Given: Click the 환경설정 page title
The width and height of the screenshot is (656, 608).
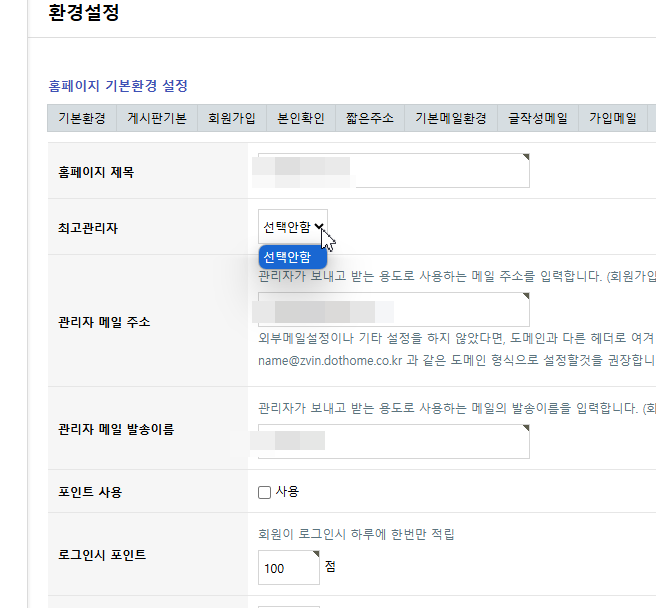Looking at the screenshot, I should pyautogui.click(x=84, y=14).
